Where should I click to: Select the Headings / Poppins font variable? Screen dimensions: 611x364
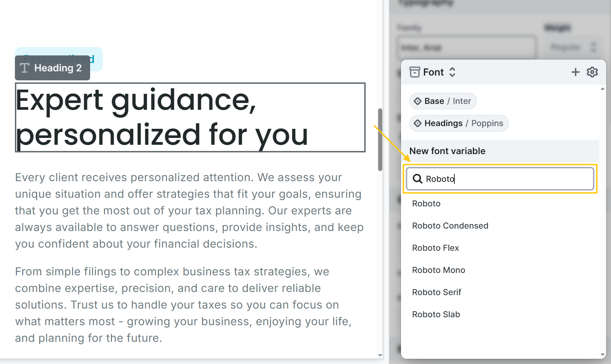point(459,123)
